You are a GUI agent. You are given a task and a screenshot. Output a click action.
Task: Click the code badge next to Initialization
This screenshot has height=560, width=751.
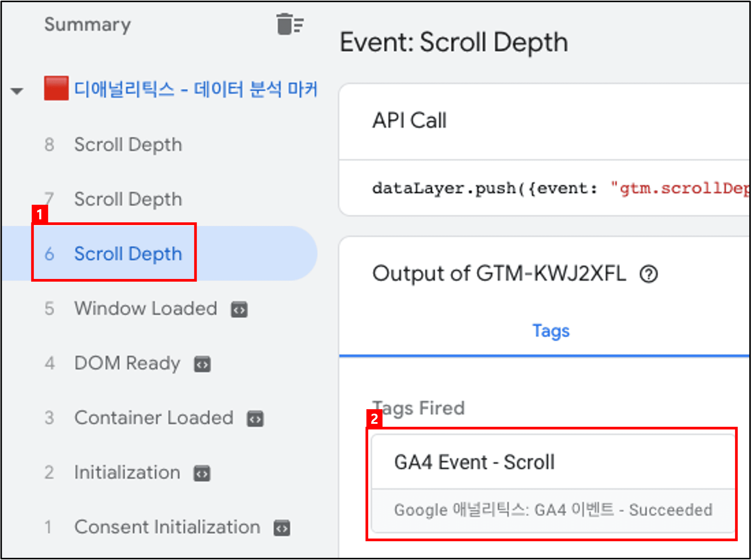(x=202, y=474)
